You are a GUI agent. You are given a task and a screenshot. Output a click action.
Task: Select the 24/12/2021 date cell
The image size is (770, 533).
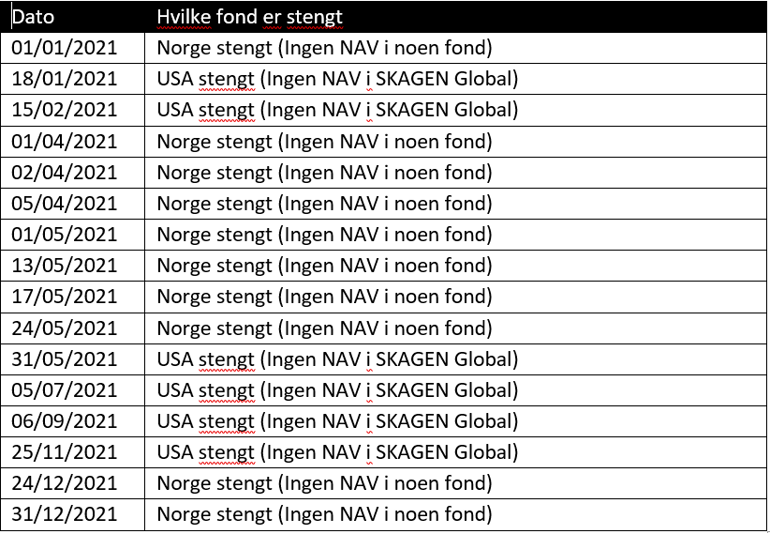64,483
